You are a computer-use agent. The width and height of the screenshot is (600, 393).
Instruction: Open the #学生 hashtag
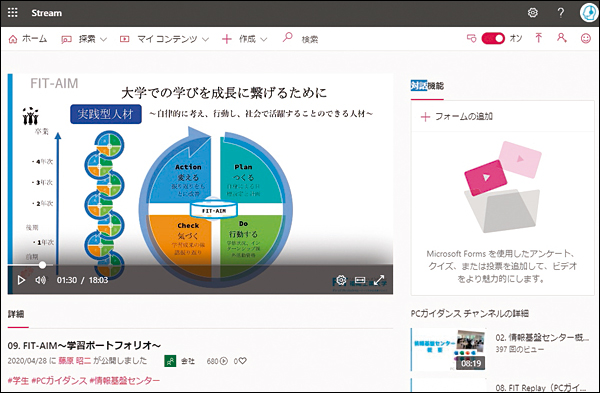tap(18, 381)
